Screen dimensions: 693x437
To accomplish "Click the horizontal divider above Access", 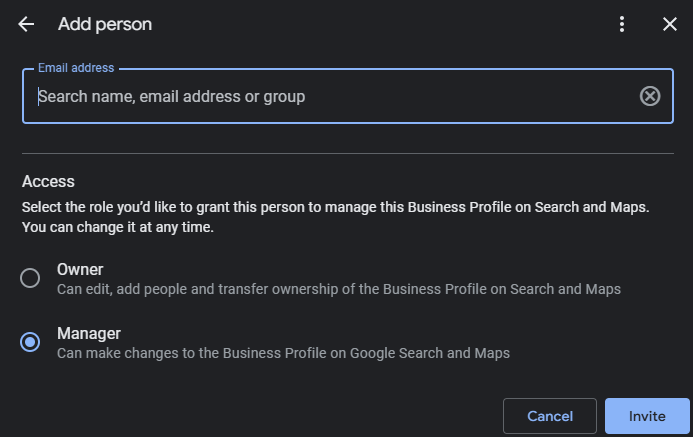I will pyautogui.click(x=347, y=153).
